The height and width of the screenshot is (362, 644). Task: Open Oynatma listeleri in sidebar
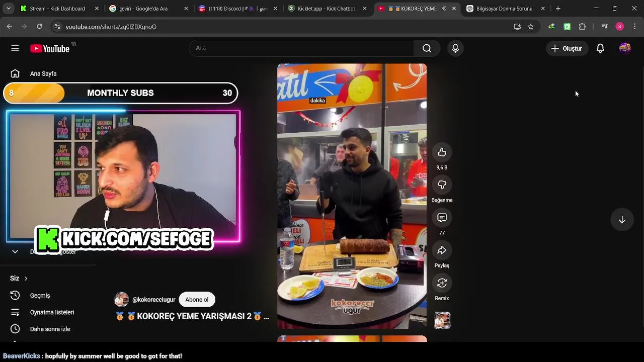click(42, 312)
